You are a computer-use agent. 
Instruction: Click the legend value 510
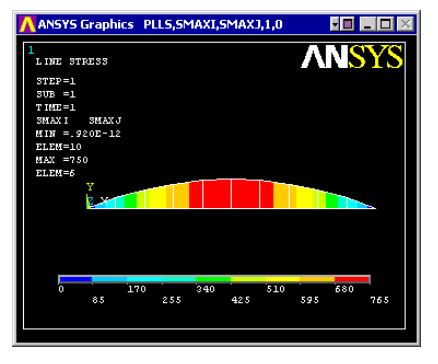(275, 289)
